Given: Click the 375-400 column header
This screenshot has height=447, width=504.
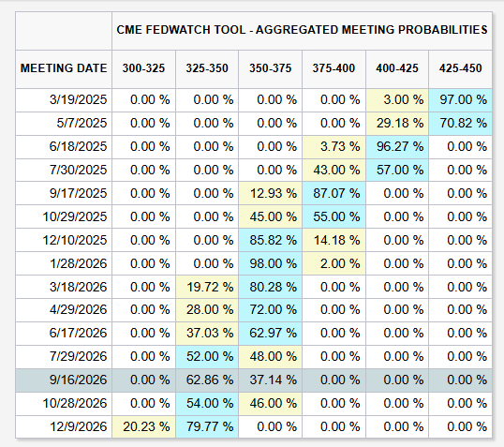Looking at the screenshot, I should click(334, 68).
